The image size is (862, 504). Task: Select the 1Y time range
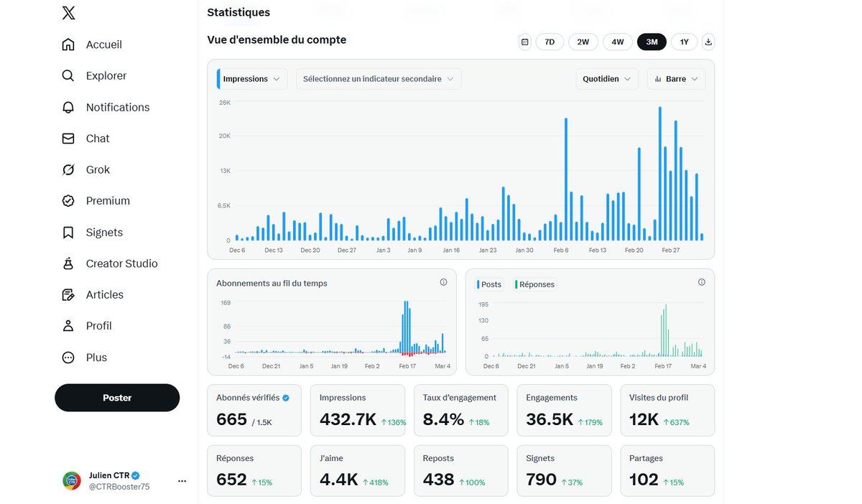(x=685, y=42)
